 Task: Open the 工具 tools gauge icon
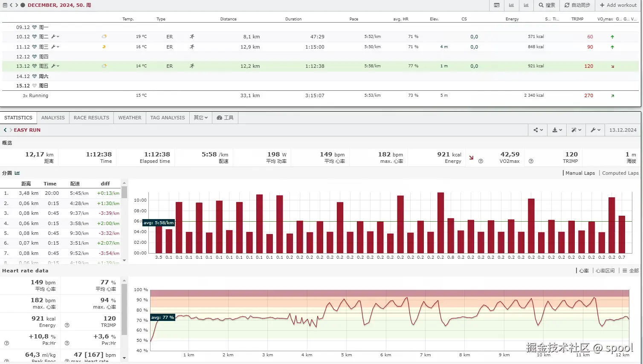tap(219, 118)
